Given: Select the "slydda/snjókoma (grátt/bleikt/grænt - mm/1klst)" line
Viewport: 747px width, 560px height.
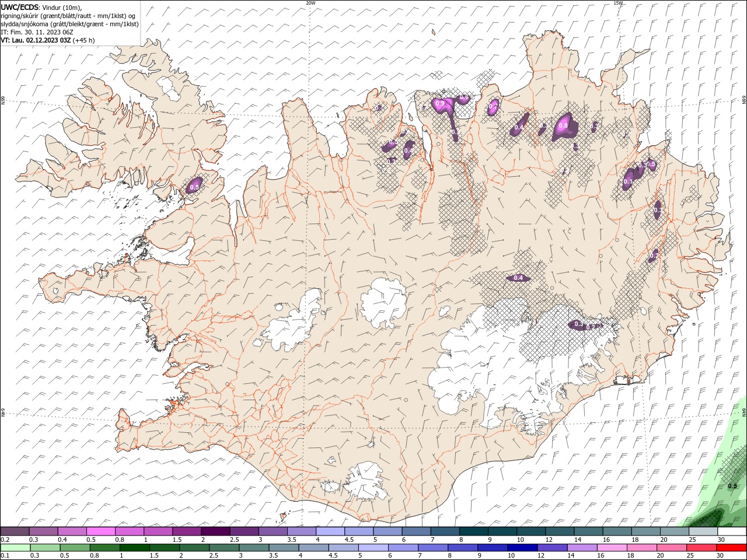Looking at the screenshot, I should (70, 24).
